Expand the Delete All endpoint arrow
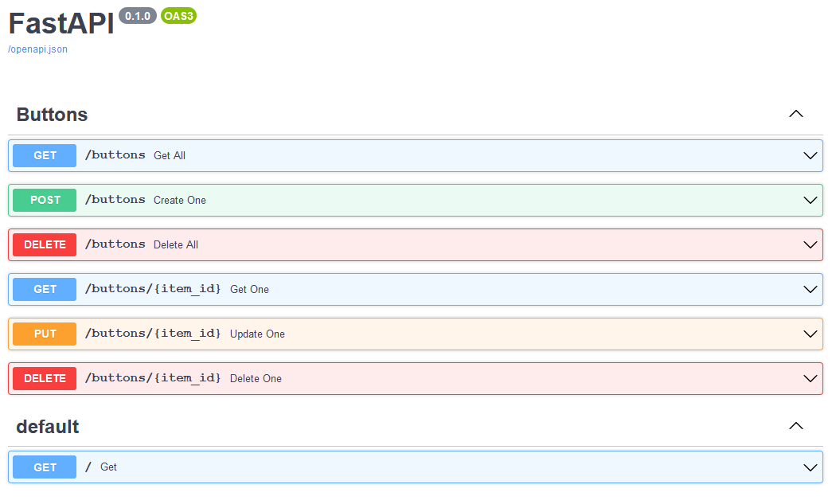832x504 pixels. (x=811, y=244)
